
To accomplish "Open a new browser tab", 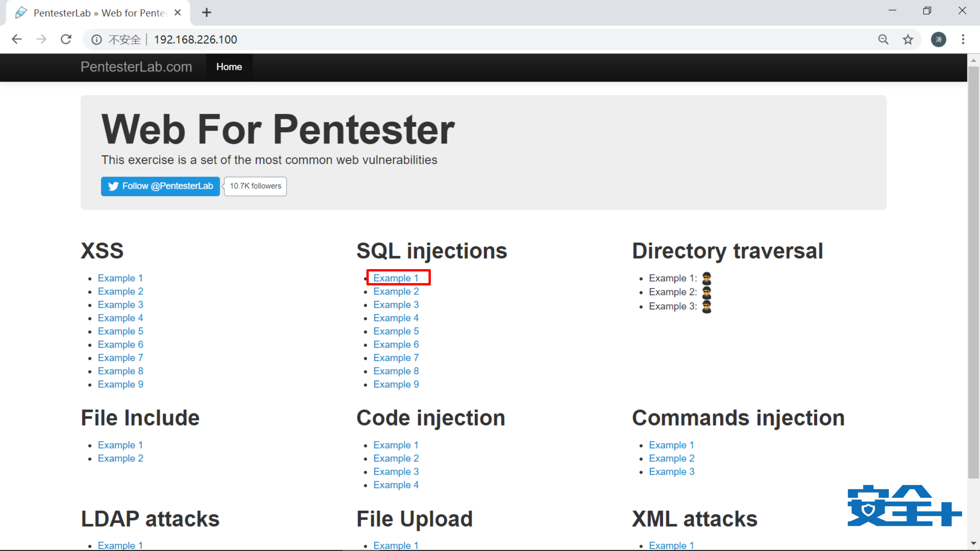I will coord(207,13).
